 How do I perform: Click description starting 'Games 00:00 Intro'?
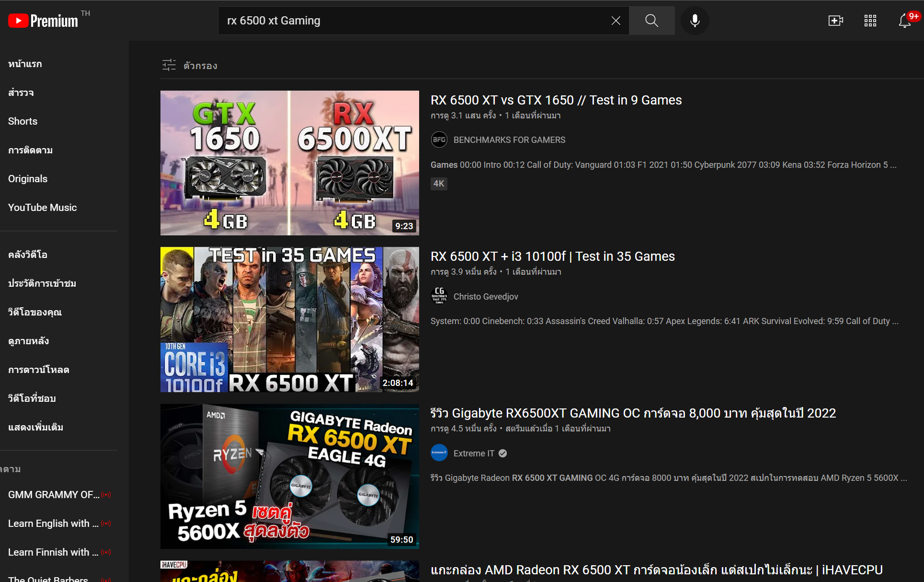(663, 165)
